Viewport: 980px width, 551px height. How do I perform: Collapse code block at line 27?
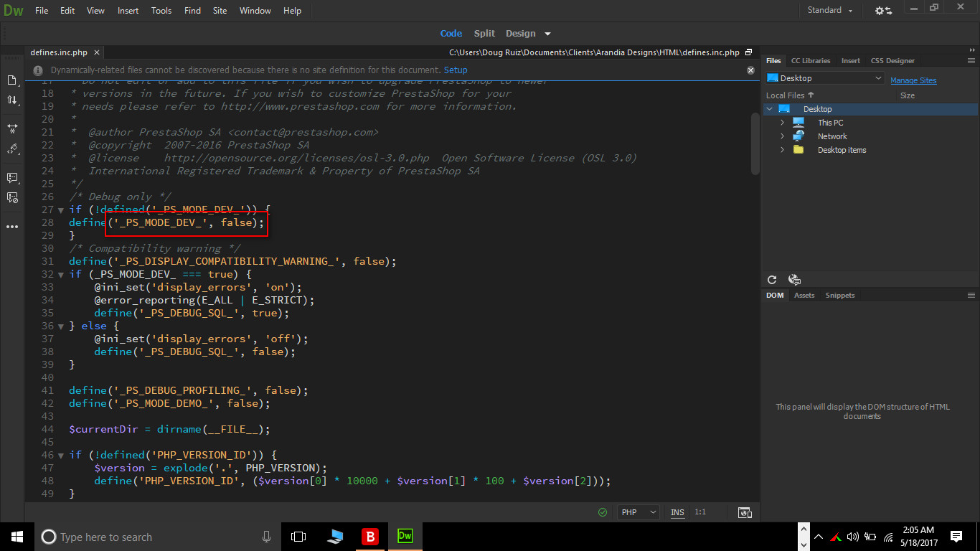(61, 210)
